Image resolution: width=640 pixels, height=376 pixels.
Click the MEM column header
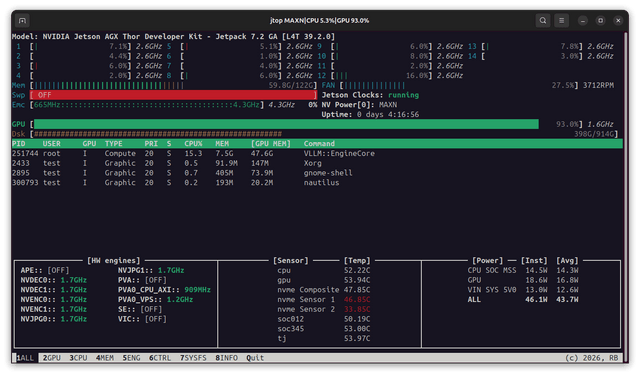coord(222,144)
